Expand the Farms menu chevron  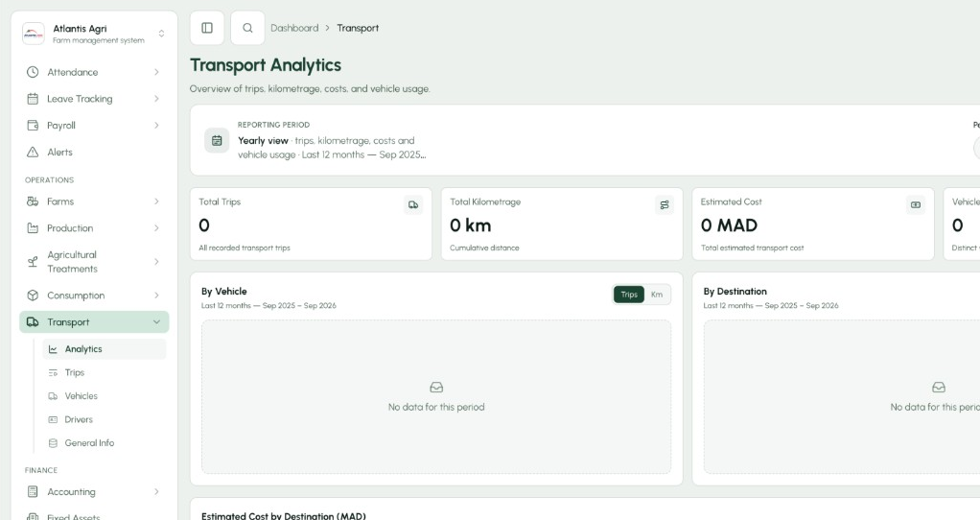156,201
